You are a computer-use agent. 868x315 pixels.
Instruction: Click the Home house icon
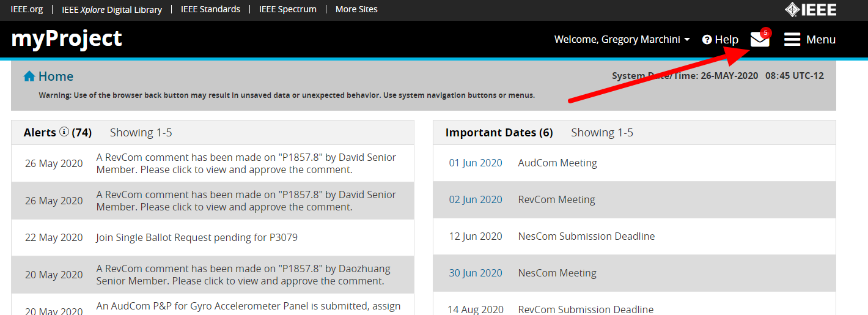pos(29,76)
